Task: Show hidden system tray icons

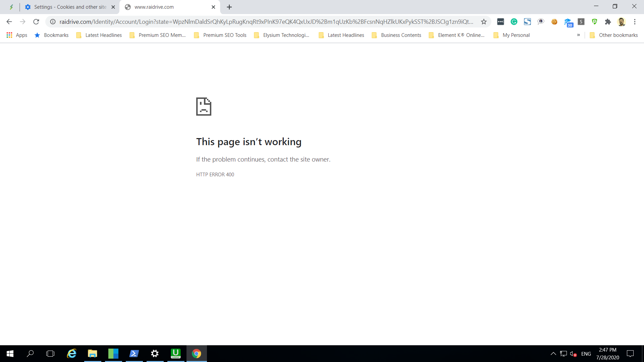Action: pyautogui.click(x=553, y=354)
